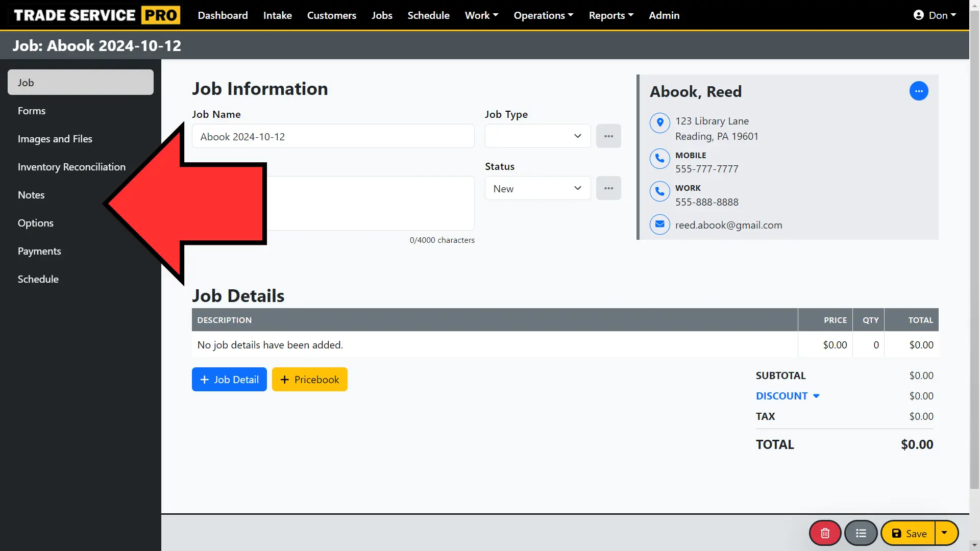Open the customer card options menu (blue ellipsis)

tap(919, 91)
